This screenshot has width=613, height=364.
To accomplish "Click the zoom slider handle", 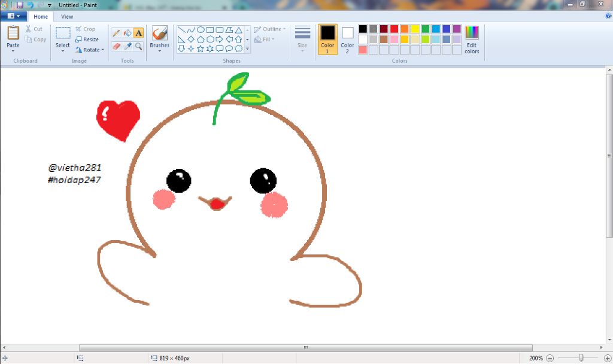I will 581,358.
